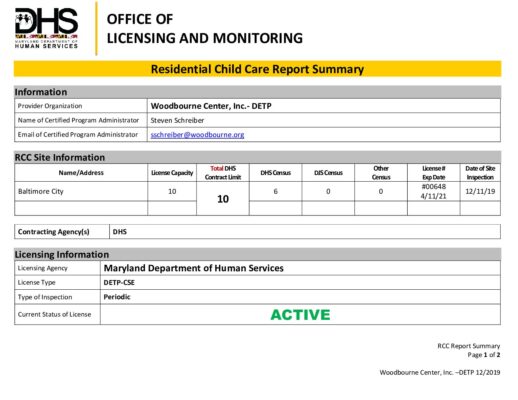This screenshot has width=518, height=400.
Task: Select license number '#00648 4/11/21' cell
Action: point(434,191)
